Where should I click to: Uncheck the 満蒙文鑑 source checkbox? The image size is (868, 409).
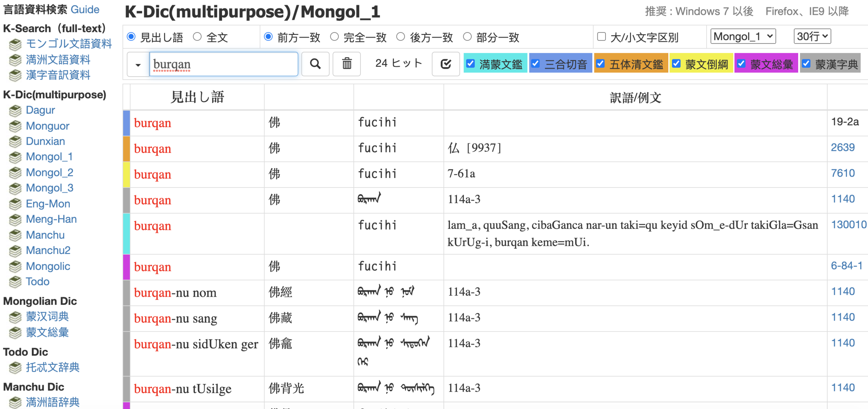coord(470,63)
